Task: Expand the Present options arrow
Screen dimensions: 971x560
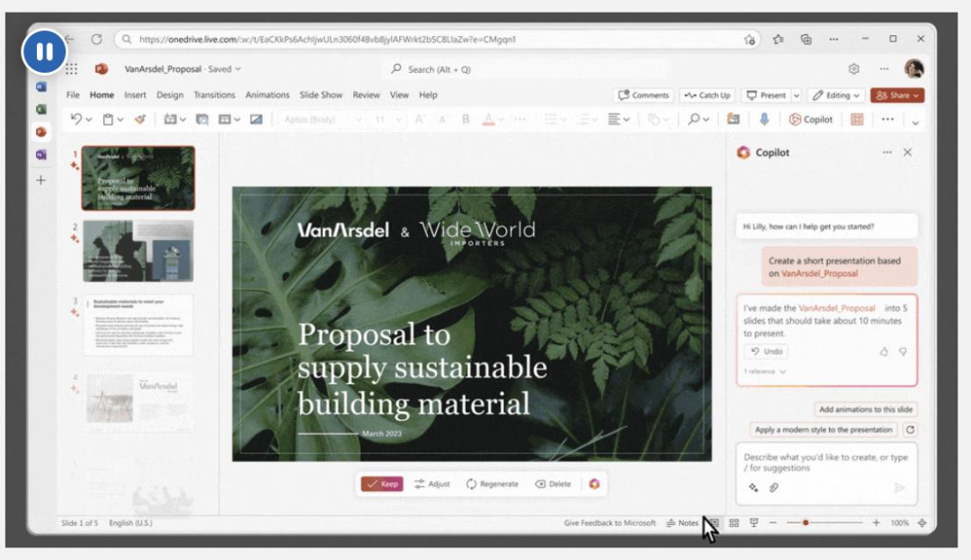Action: [x=796, y=95]
